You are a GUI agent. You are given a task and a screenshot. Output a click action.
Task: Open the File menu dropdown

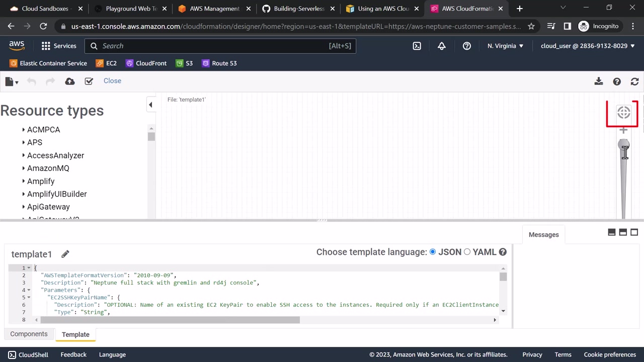[x=12, y=81]
